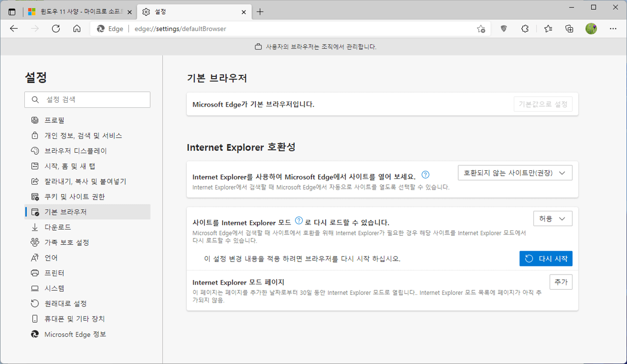Open the 프린터 settings section
This screenshot has height=364, width=627.
[x=87, y=273]
